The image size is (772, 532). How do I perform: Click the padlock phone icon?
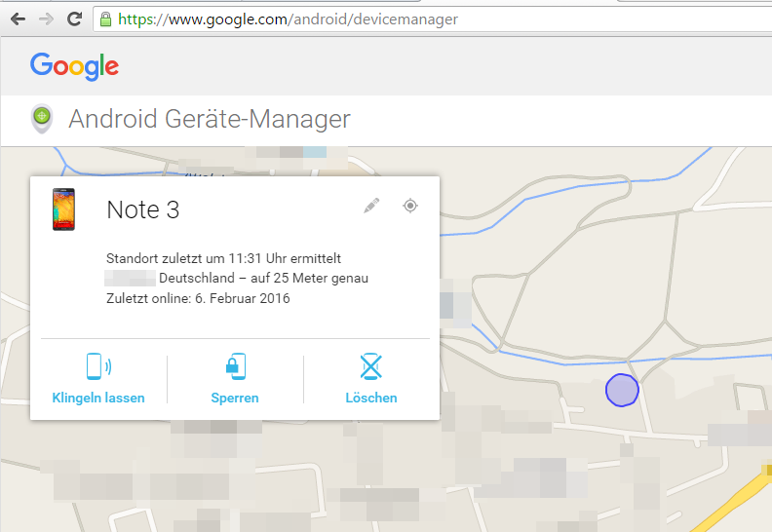(x=235, y=366)
